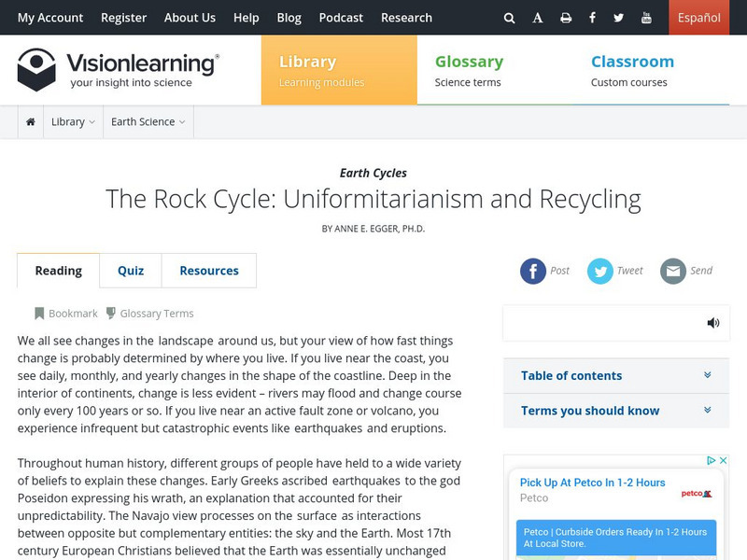Toggle the Bookmark for this module

65,314
